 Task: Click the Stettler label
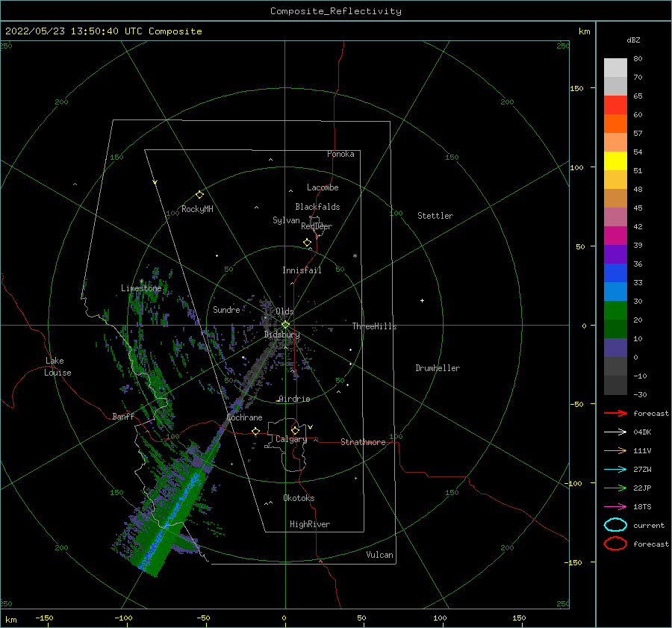[x=435, y=216]
